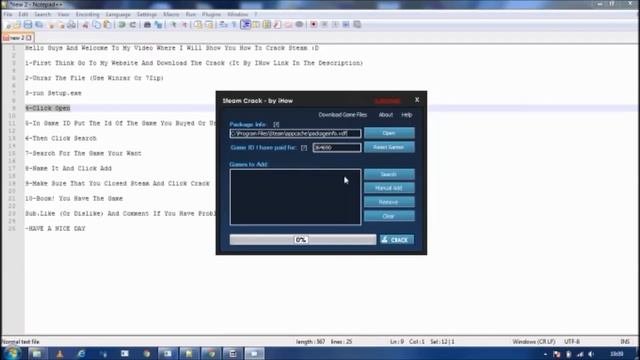Image resolution: width=640 pixels, height=360 pixels.
Task: Click the Copy toolbar icon
Action: pyautogui.click(x=96, y=25)
